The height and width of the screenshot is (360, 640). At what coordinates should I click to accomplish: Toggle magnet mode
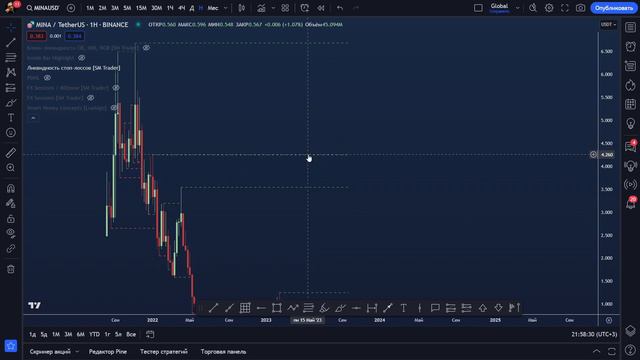point(11,188)
